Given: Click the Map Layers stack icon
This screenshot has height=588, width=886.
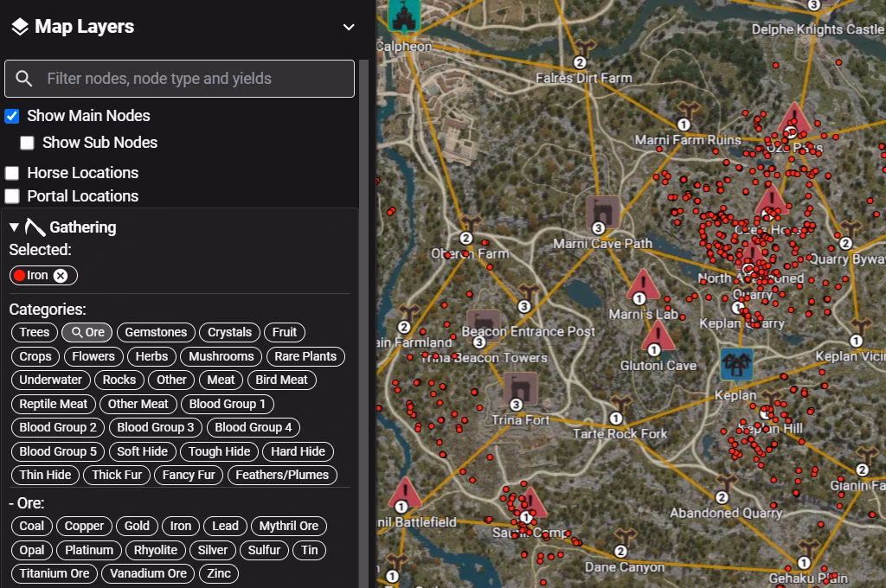Looking at the screenshot, I should (20, 27).
